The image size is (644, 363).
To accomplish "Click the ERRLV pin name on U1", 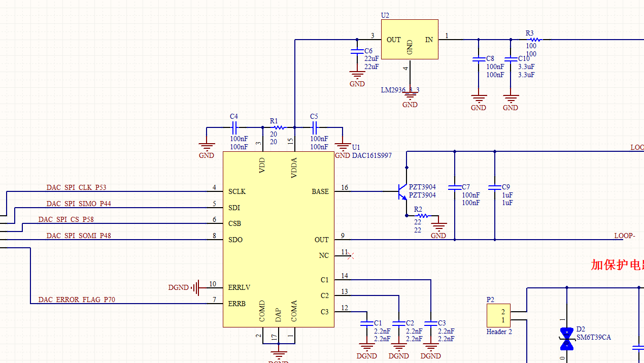I will [x=239, y=287].
